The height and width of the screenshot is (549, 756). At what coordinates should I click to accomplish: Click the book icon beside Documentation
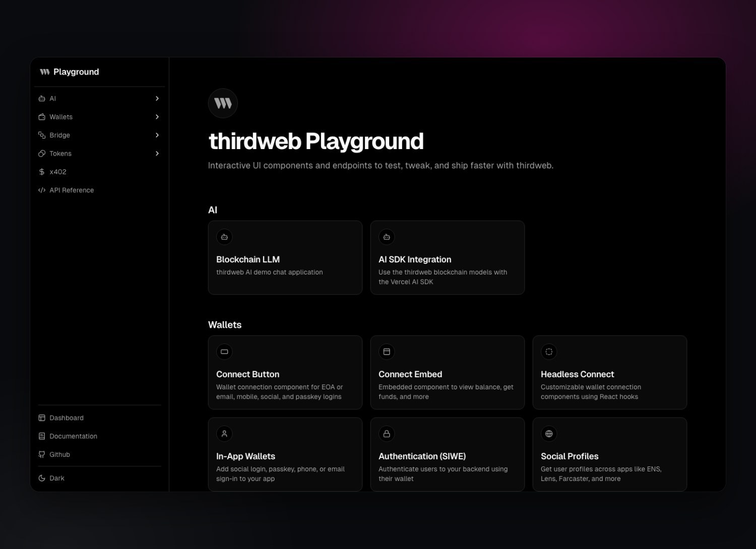pos(42,436)
